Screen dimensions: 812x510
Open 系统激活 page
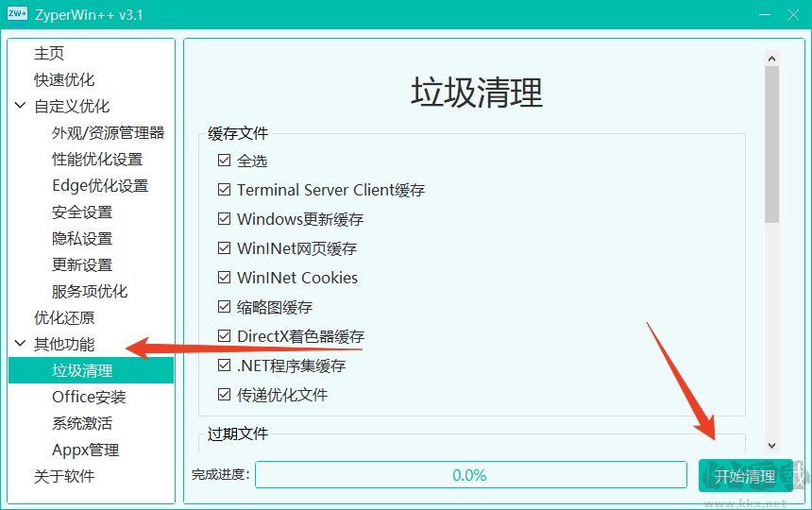tap(82, 423)
